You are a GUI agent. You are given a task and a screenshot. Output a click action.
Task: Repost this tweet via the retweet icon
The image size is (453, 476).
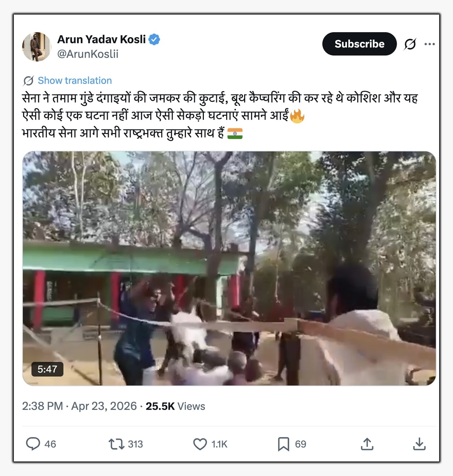tap(116, 444)
